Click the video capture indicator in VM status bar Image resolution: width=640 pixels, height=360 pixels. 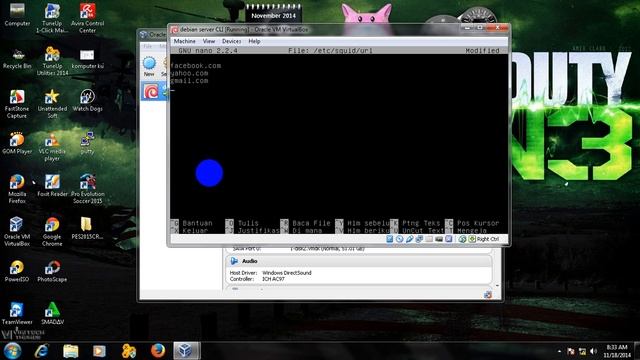439,239
